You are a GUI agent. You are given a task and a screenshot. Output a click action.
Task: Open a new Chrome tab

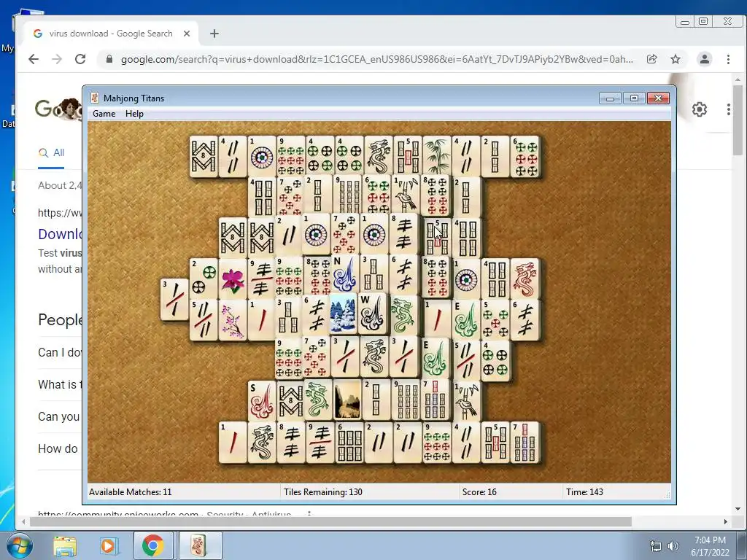214,34
